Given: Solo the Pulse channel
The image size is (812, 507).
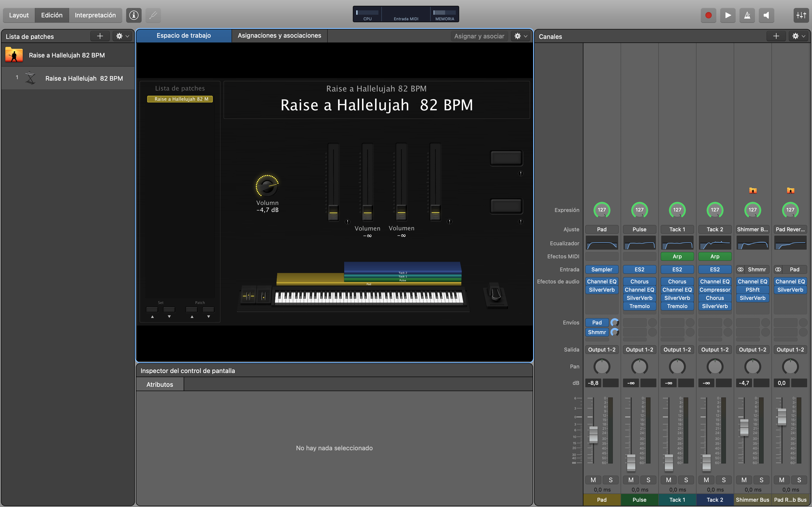Looking at the screenshot, I should (648, 479).
